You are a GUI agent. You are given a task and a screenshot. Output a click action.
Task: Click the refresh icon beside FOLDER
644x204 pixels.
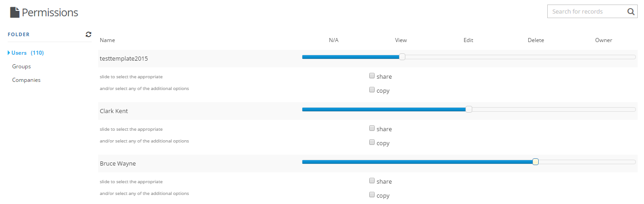pyautogui.click(x=89, y=34)
